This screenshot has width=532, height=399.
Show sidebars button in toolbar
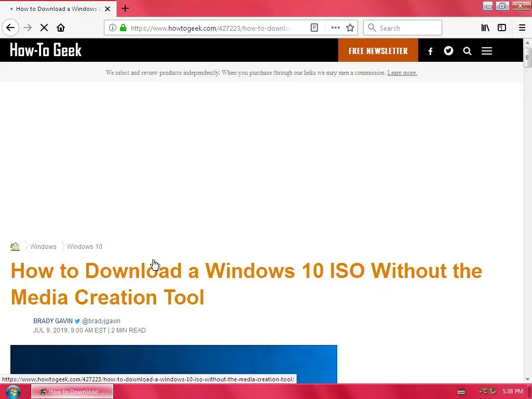coord(502,28)
